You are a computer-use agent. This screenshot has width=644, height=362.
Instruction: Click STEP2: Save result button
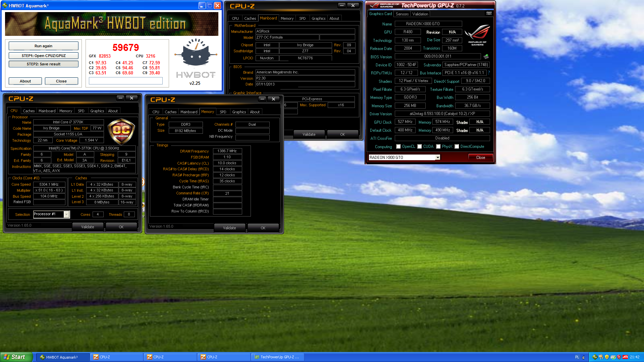(x=44, y=64)
